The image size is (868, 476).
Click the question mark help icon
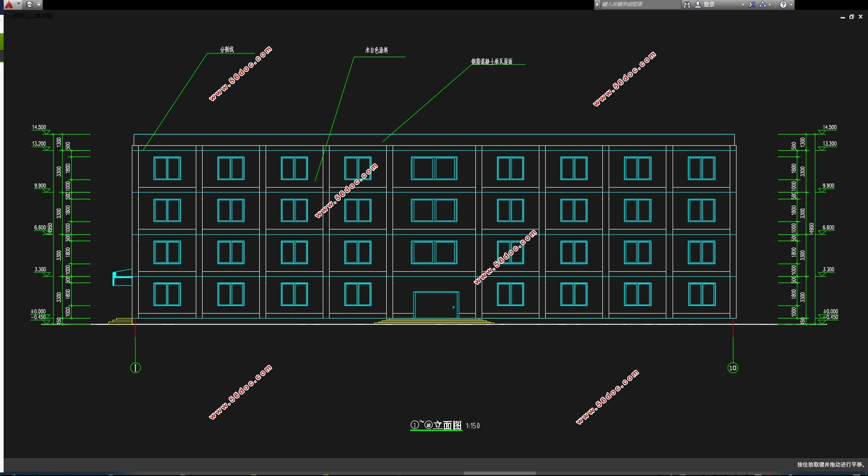pyautogui.click(x=783, y=4)
